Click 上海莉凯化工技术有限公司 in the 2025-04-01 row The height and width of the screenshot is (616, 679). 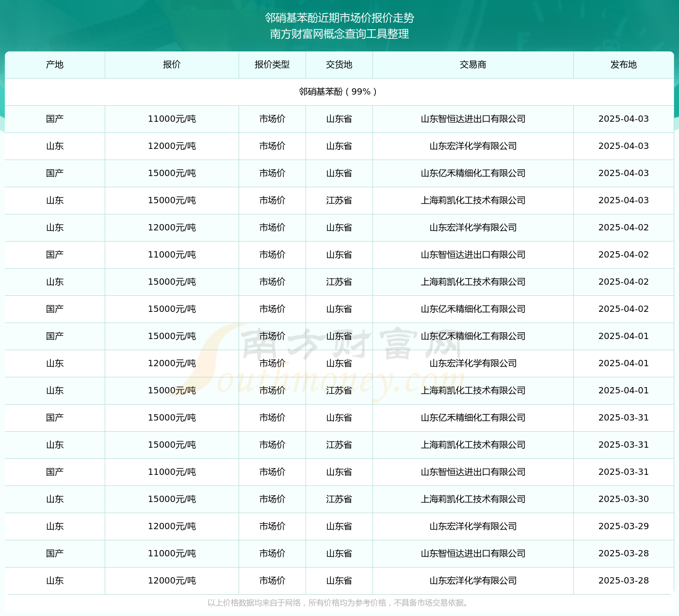tap(473, 390)
